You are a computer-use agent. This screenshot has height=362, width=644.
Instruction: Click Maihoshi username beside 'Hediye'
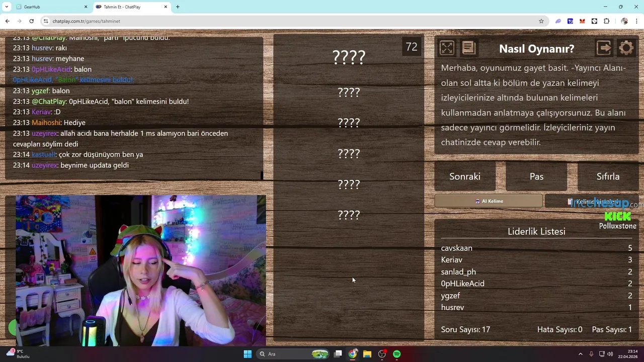(x=46, y=123)
